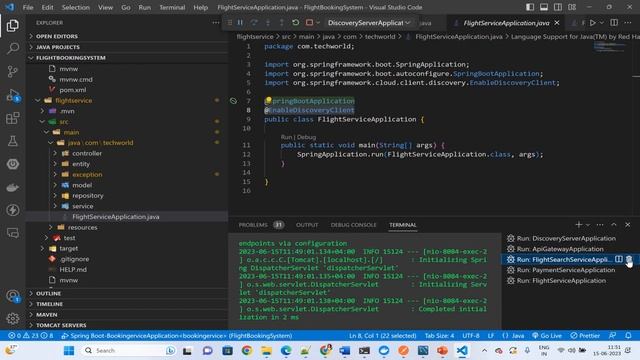Expand the TOMCAT SERVERS section
This screenshot has width=640, height=360.
pos(127,325)
